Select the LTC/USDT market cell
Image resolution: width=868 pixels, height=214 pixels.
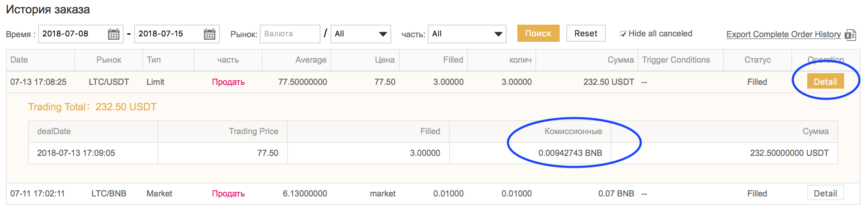(x=108, y=82)
